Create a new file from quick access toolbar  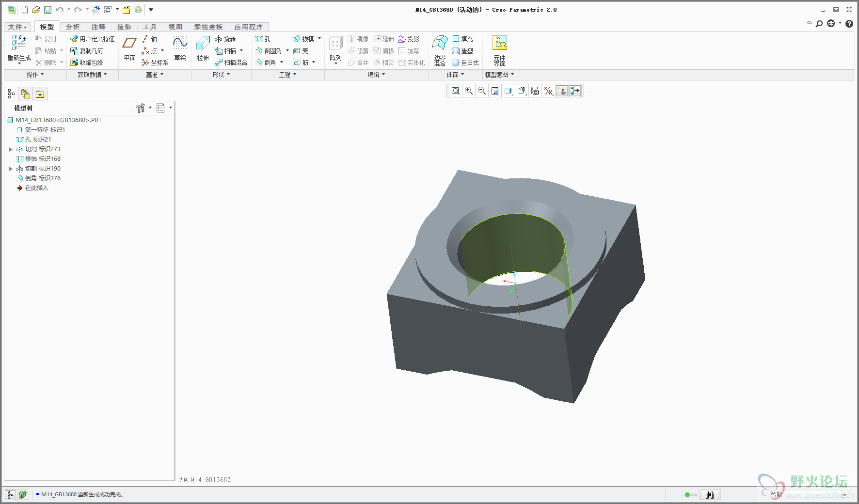click(x=24, y=10)
